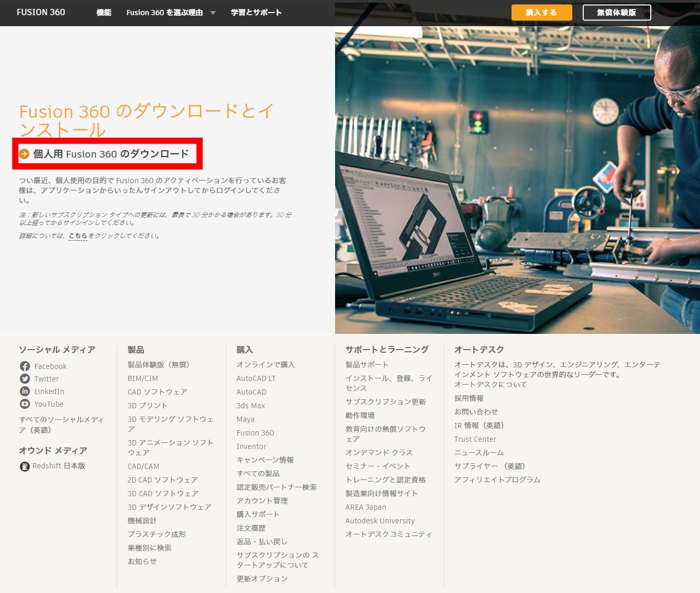700x593 pixels.
Task: Open the プラスチック成形 link
Action: [157, 534]
